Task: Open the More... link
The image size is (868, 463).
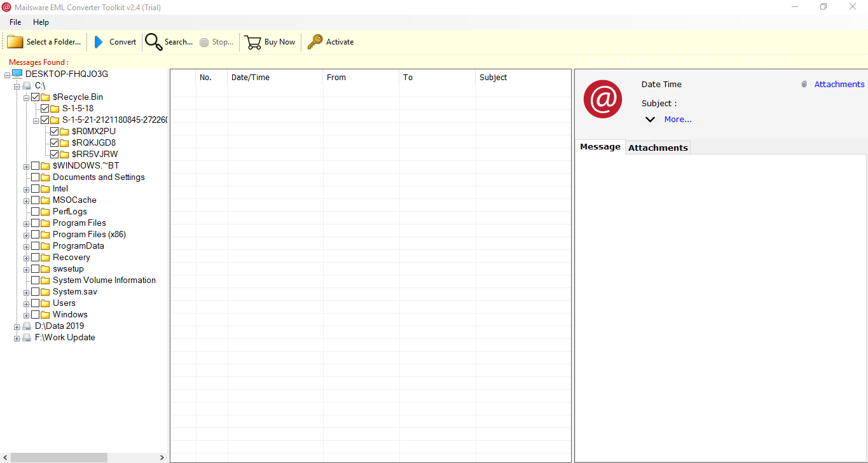Action: click(678, 119)
